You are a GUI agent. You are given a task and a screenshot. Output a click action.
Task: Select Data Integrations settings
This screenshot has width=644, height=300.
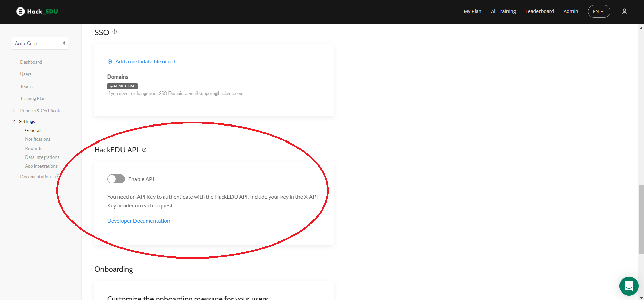42,157
